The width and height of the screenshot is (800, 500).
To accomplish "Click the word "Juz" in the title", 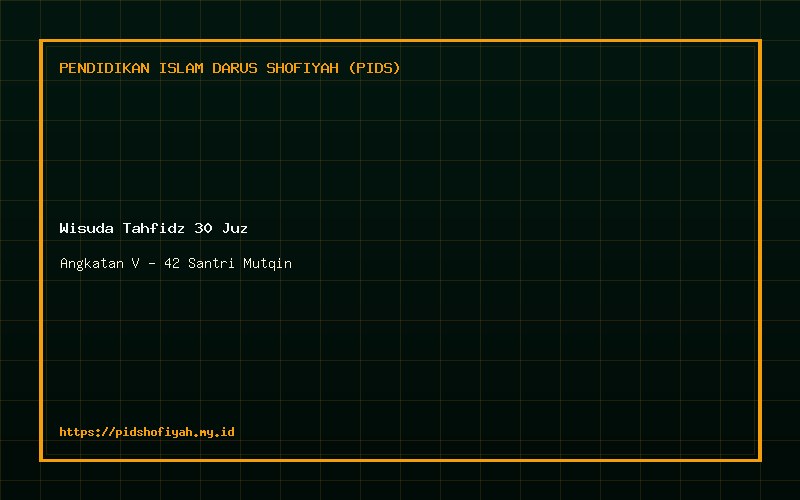I will [x=235, y=228].
